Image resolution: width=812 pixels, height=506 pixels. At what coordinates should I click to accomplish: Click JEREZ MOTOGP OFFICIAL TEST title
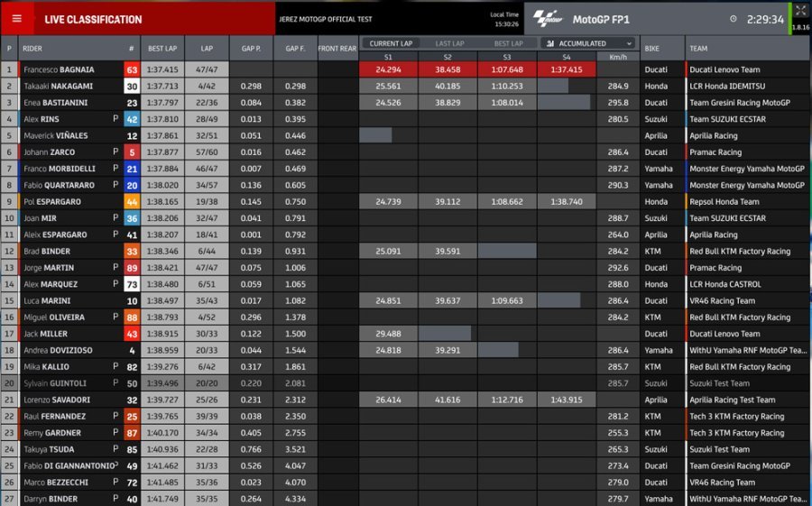[325, 19]
